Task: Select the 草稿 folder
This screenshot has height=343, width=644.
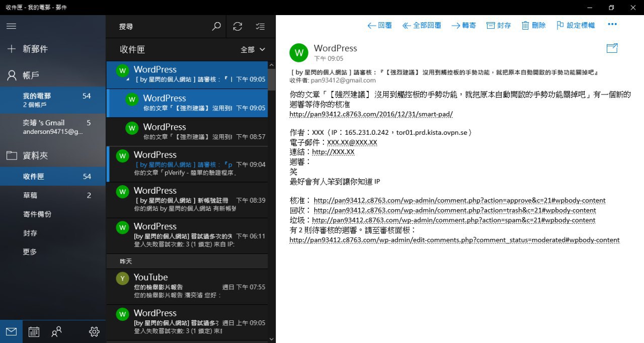Action: [x=30, y=195]
